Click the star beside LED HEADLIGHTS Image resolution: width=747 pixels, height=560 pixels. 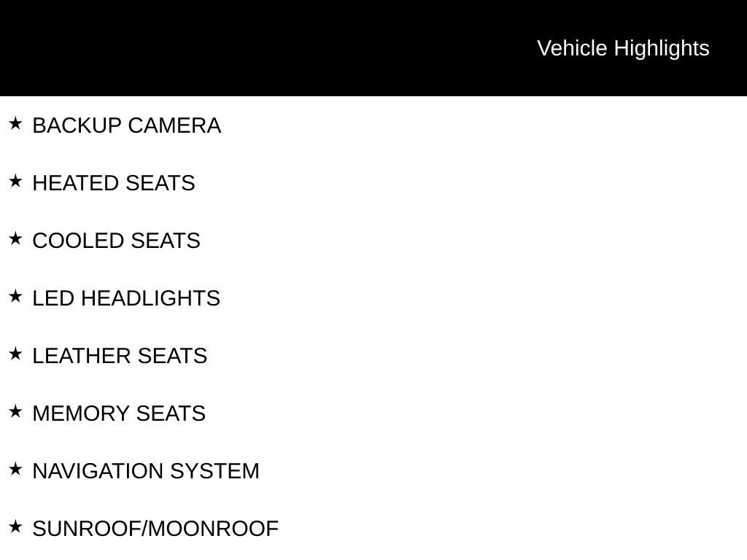coord(15,296)
